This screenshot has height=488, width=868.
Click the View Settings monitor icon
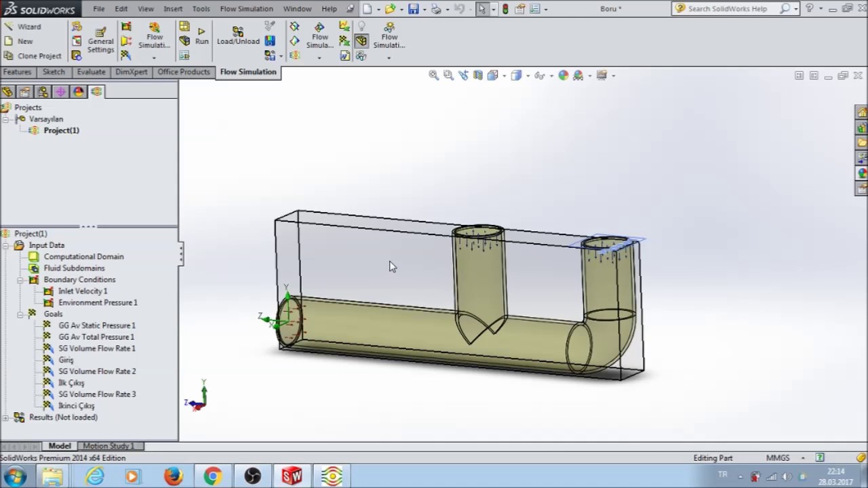601,75
